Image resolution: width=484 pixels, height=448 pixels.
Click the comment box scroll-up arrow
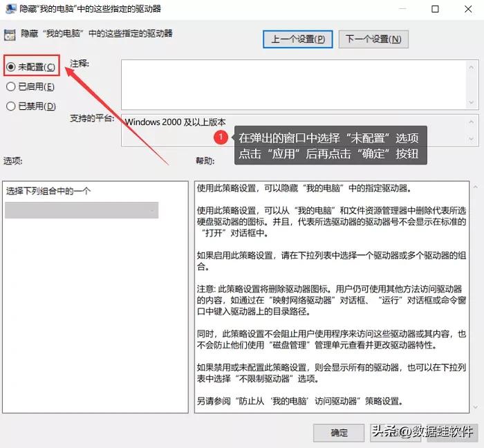pos(472,67)
